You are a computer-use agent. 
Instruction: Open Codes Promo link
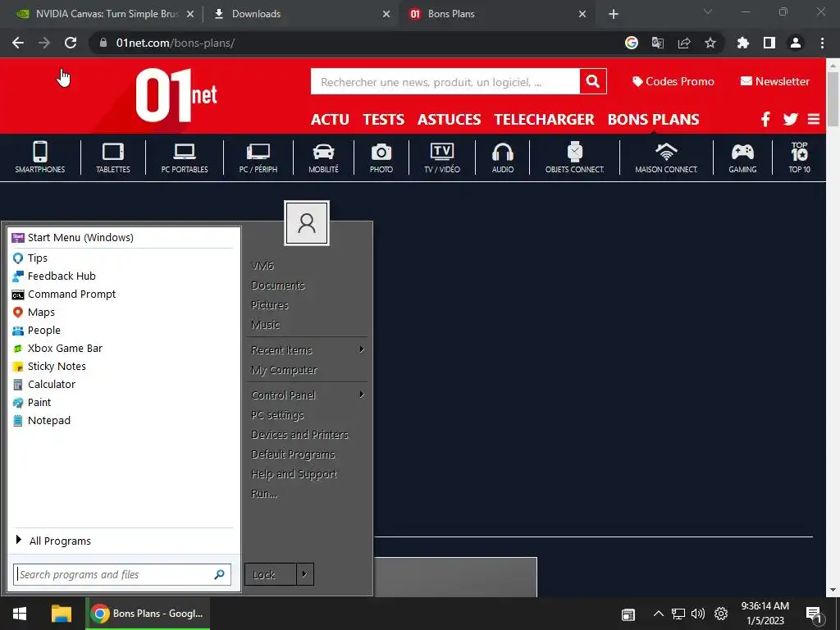click(x=673, y=81)
